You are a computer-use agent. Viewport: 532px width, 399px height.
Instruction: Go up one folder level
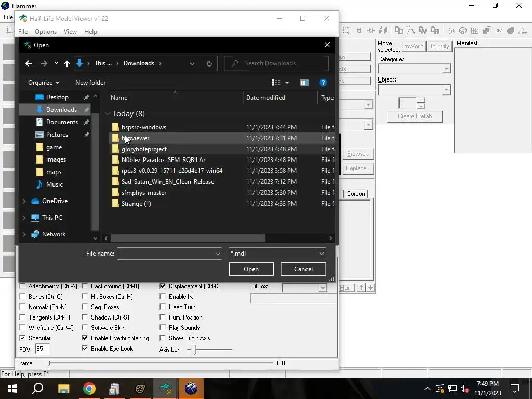pos(67,63)
